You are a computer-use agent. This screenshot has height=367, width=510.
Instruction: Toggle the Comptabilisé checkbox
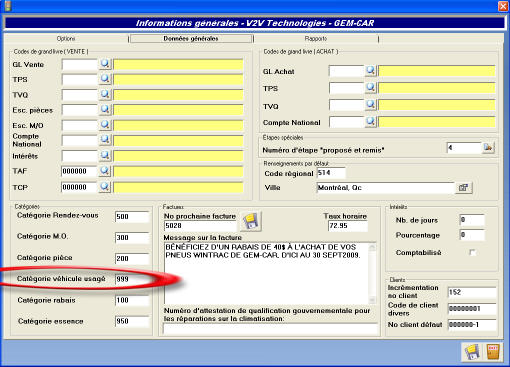(x=472, y=252)
